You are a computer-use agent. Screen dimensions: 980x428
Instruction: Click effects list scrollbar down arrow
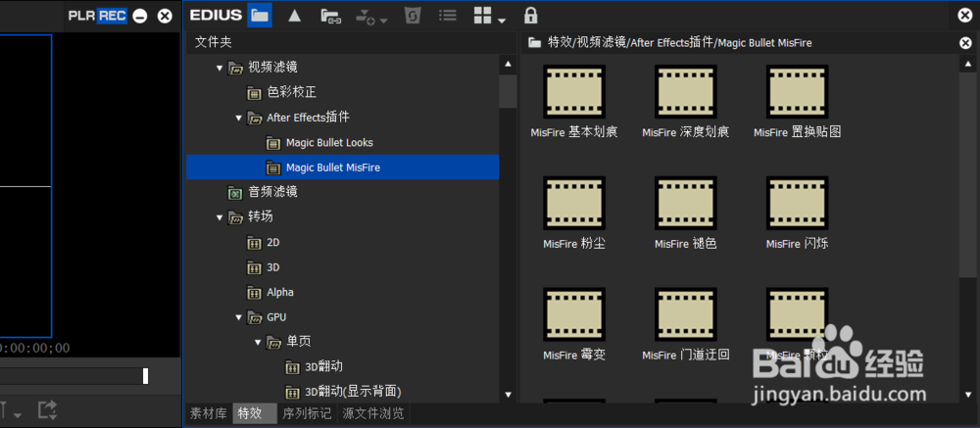(968, 395)
